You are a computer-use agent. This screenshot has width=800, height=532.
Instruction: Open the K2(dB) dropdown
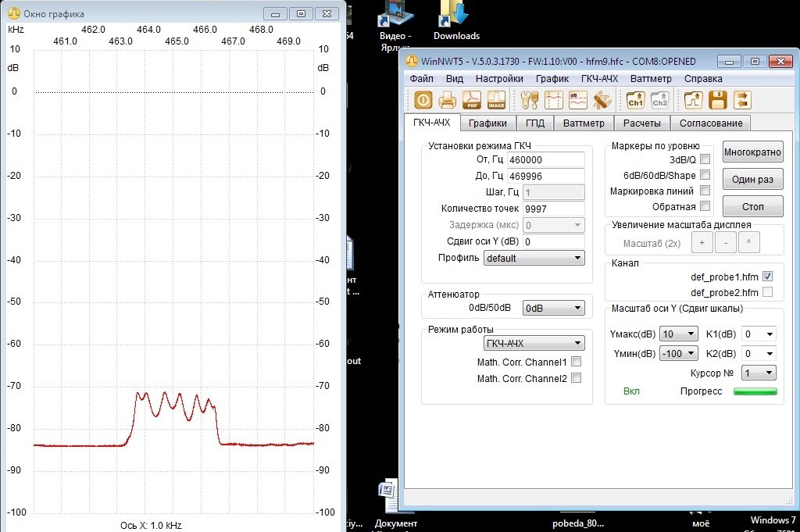point(759,353)
